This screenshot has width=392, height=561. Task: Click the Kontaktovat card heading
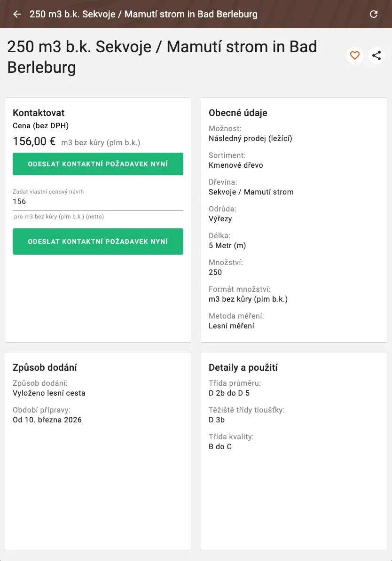tap(39, 113)
